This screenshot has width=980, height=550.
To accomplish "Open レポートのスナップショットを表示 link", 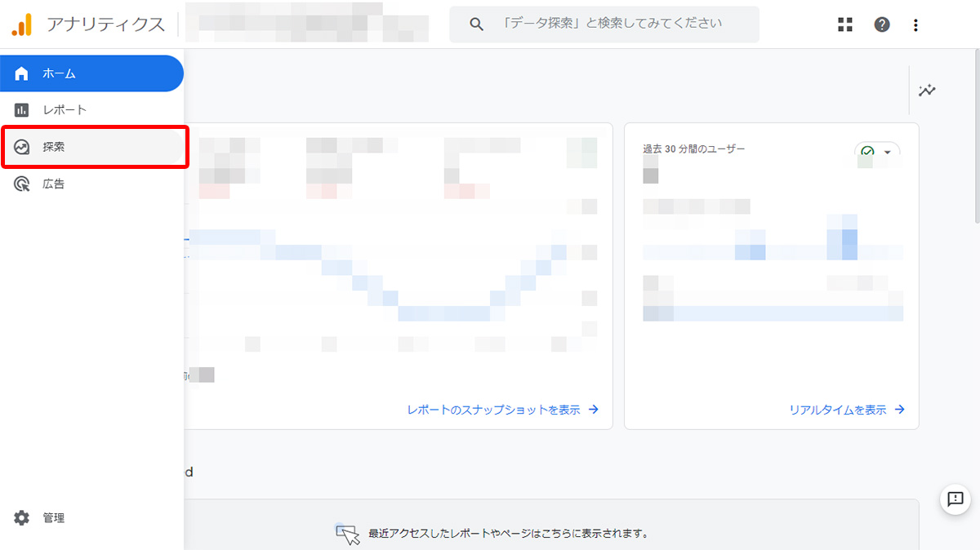I will pos(503,410).
